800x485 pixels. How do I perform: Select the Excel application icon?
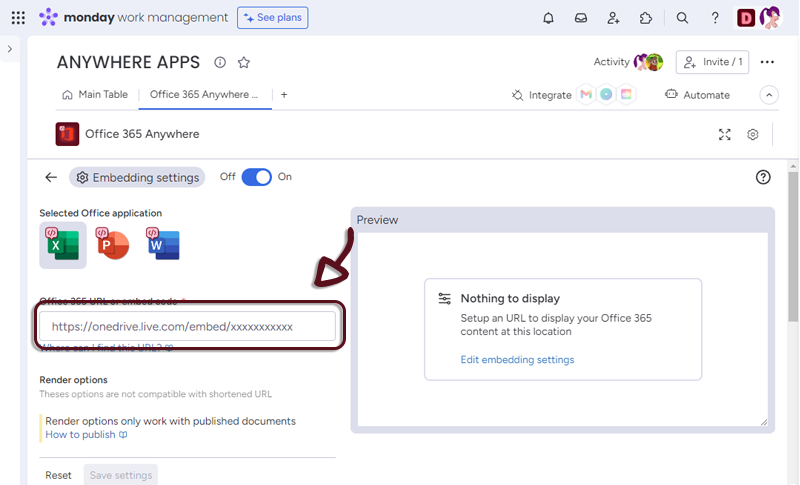point(63,245)
